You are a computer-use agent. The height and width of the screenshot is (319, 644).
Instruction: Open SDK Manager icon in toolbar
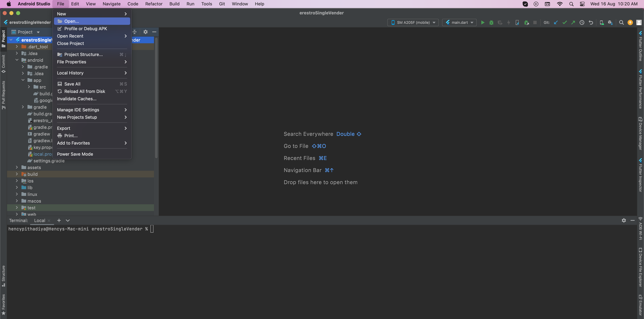pyautogui.click(x=610, y=22)
